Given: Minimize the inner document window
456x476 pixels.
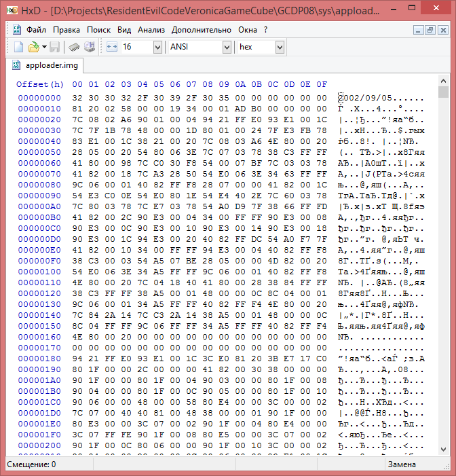Looking at the screenshot, I should tap(419, 30).
